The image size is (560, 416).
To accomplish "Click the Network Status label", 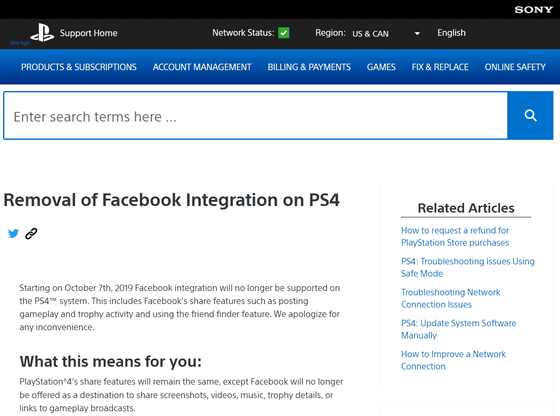I will (x=243, y=33).
